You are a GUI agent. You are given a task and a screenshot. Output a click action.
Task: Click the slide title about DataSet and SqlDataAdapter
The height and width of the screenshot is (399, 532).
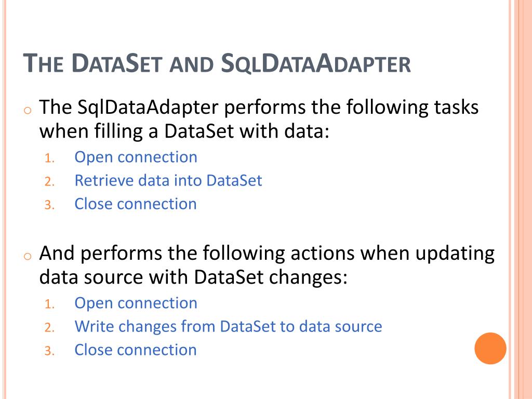click(217, 63)
